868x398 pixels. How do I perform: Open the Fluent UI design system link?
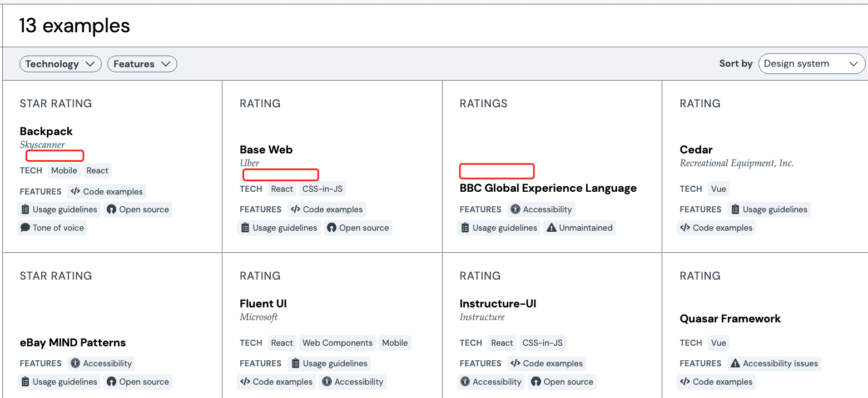pyautogui.click(x=263, y=304)
